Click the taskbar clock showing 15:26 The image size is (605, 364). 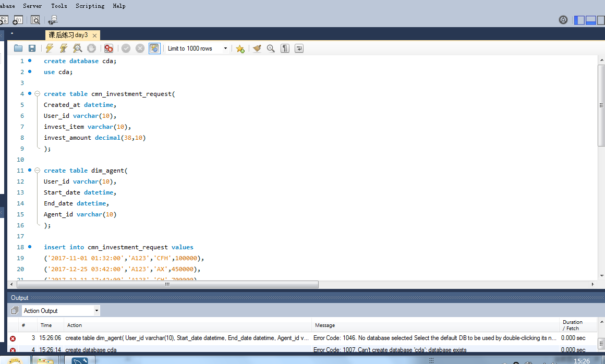(582, 361)
